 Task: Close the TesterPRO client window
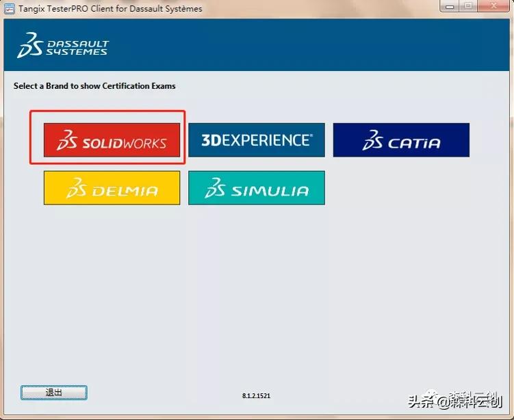tap(493, 6)
